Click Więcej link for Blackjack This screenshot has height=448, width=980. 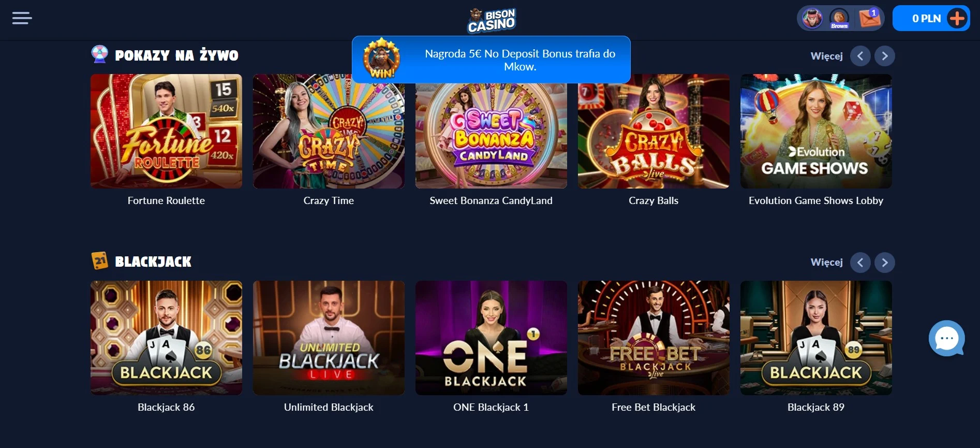coord(826,262)
